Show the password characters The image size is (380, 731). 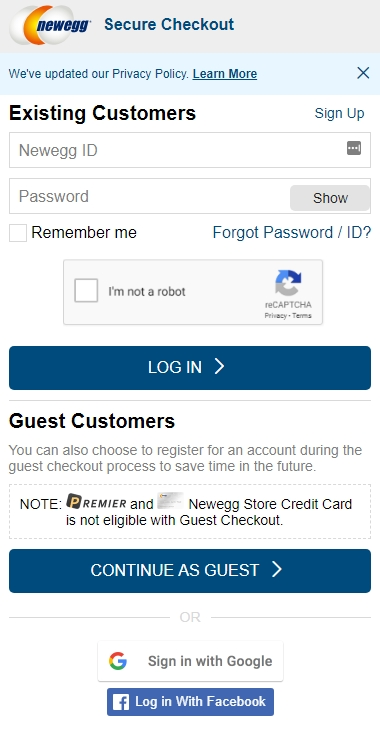[330, 198]
